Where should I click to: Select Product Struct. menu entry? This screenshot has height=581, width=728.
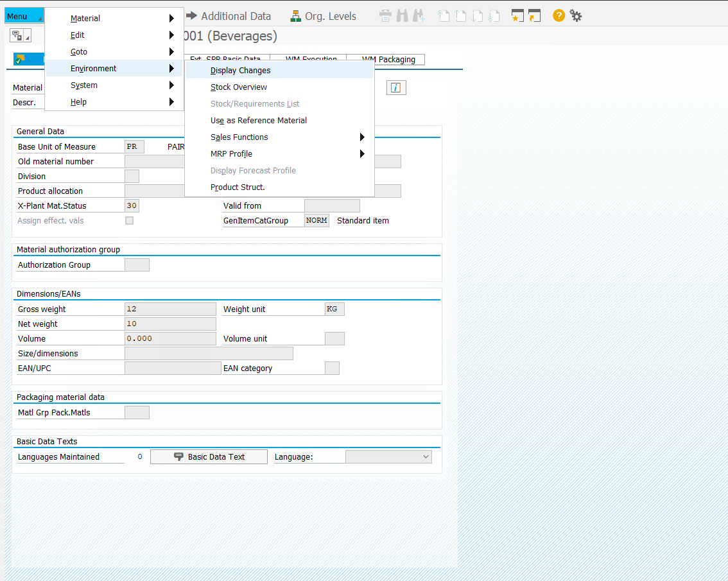pos(238,187)
